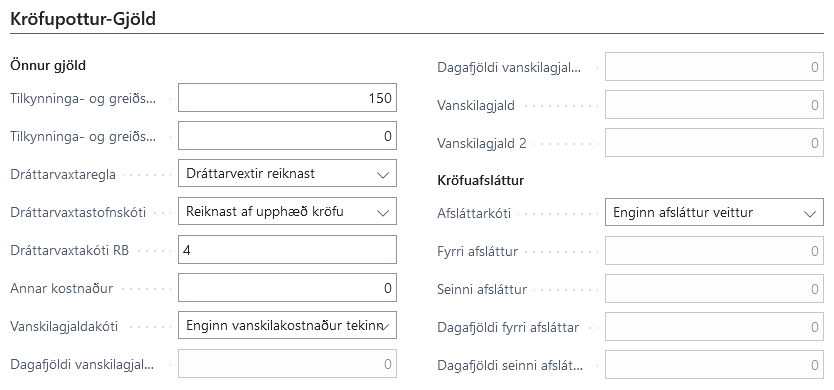Select the Vanskilagjald 2 field
This screenshot has width=834, height=390.
point(714,143)
